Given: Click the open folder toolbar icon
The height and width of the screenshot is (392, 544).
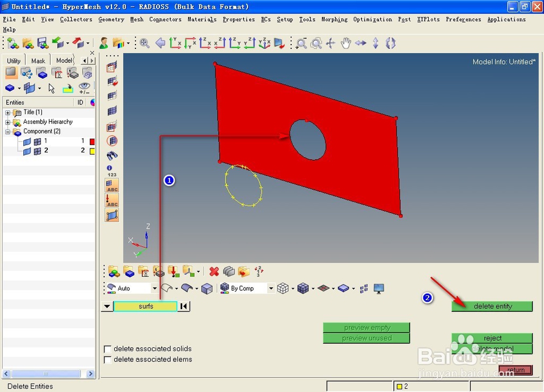Looking at the screenshot, I should [x=28, y=43].
